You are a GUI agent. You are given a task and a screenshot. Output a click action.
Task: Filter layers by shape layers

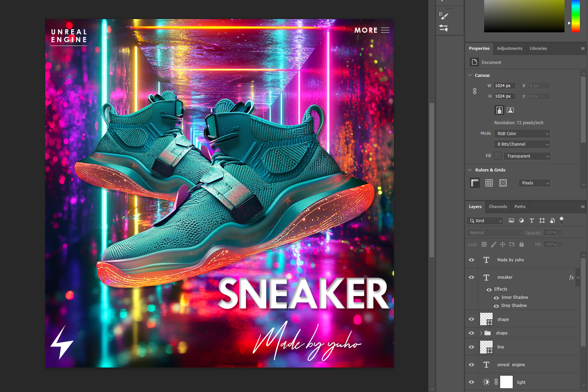[542, 220]
